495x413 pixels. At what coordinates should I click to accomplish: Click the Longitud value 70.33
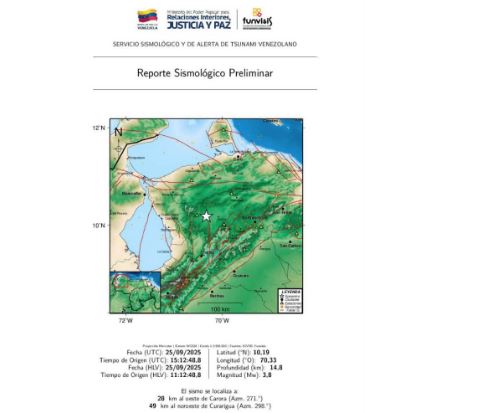coord(269,360)
